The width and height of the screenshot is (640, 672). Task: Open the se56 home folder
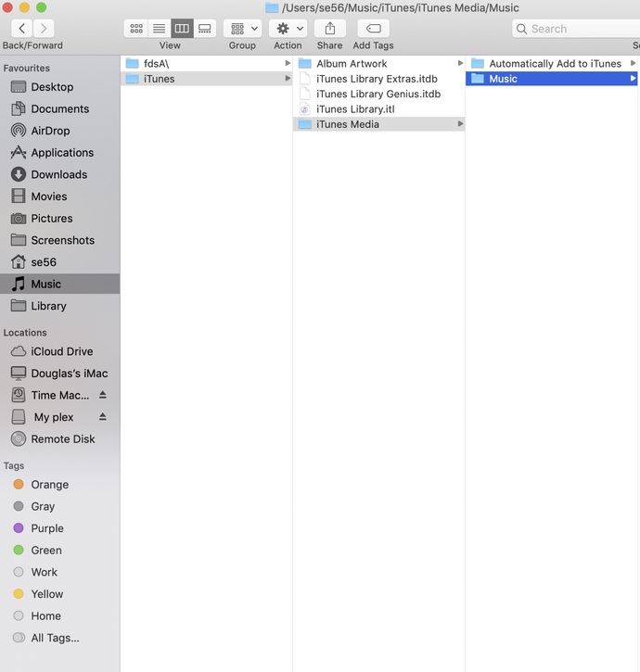(59, 262)
